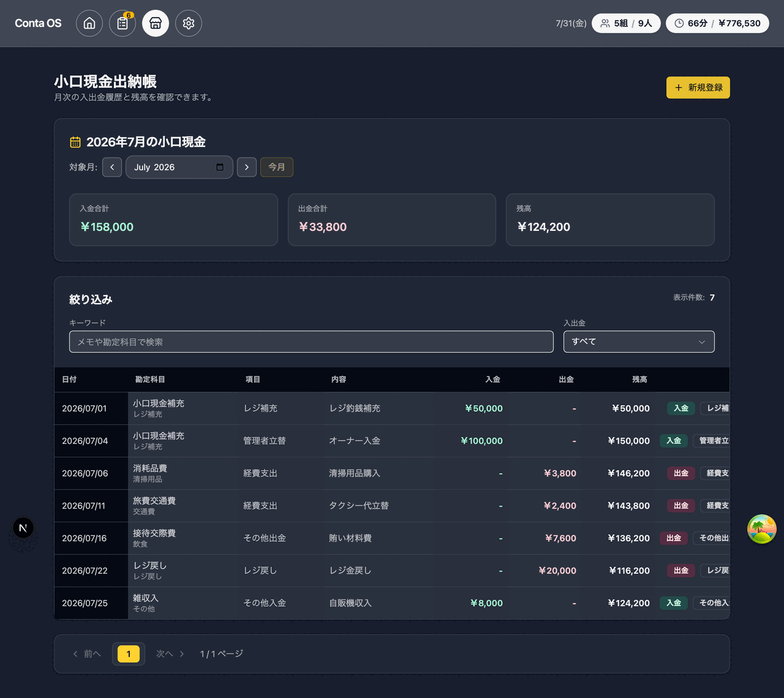Select the 2026/07/25 date cell
The height and width of the screenshot is (698, 784).
[x=91, y=603]
